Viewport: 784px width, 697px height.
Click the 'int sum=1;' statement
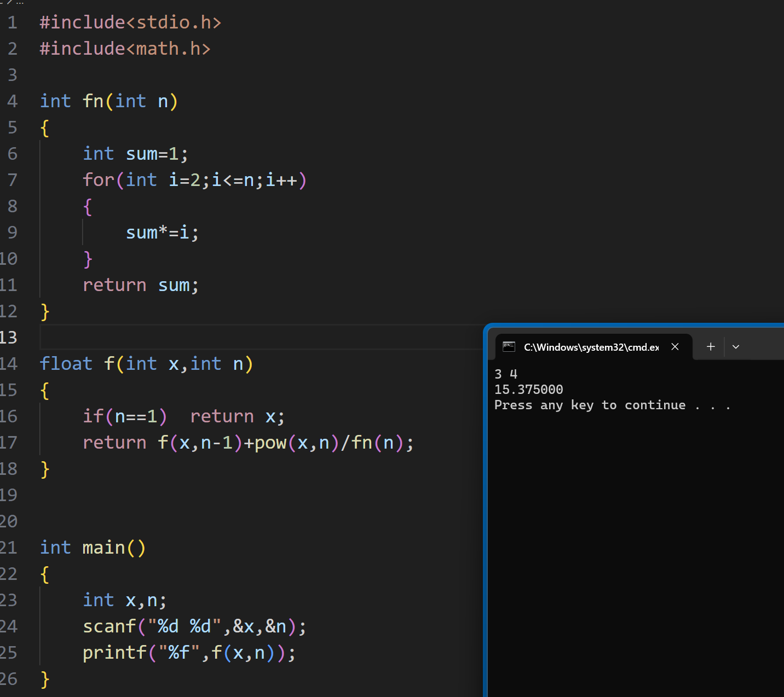[x=135, y=154]
